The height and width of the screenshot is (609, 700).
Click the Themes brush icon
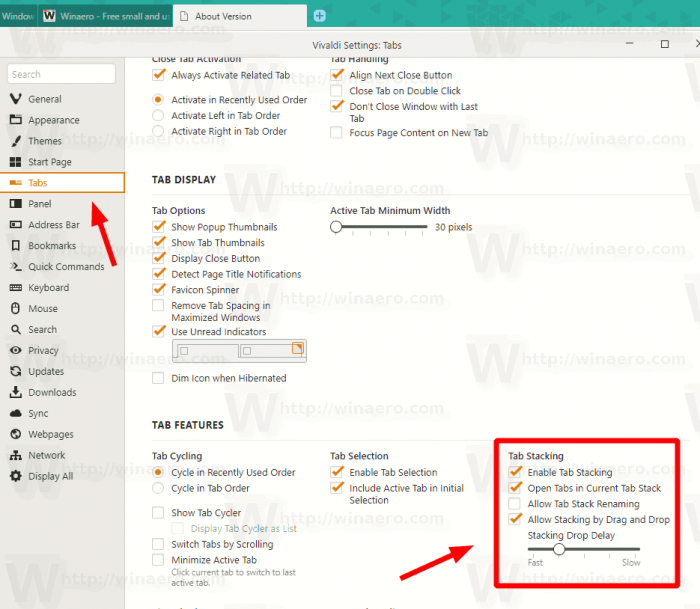16,141
